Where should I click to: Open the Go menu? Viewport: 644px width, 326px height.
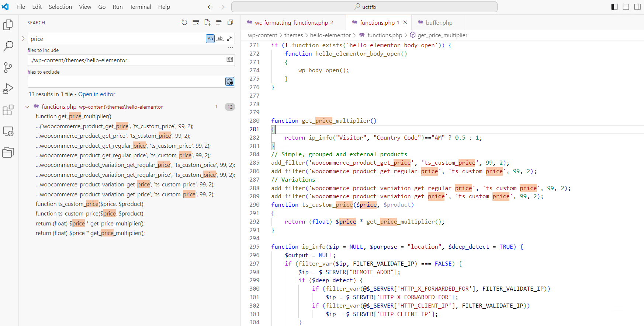102,7
